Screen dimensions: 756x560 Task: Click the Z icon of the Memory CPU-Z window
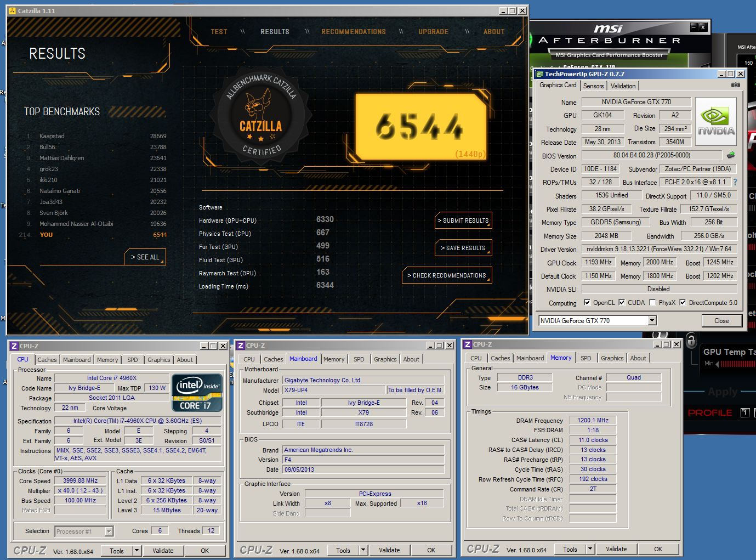(x=467, y=344)
